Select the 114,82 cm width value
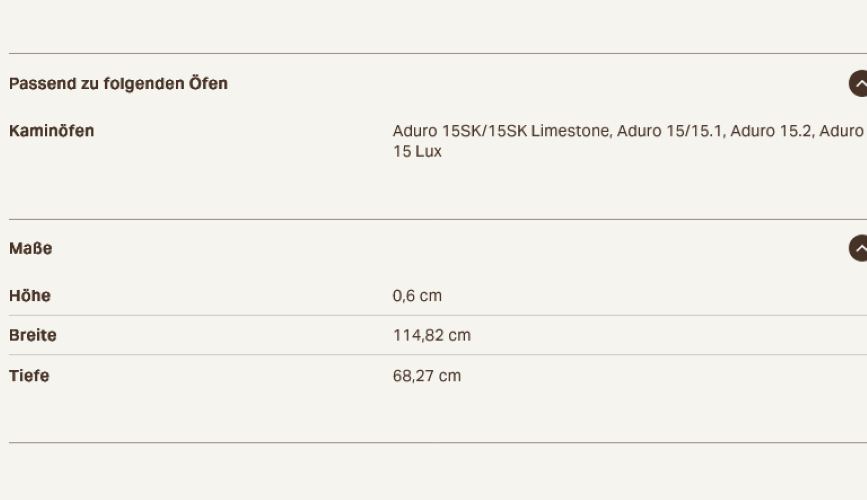The image size is (867, 500). click(431, 335)
